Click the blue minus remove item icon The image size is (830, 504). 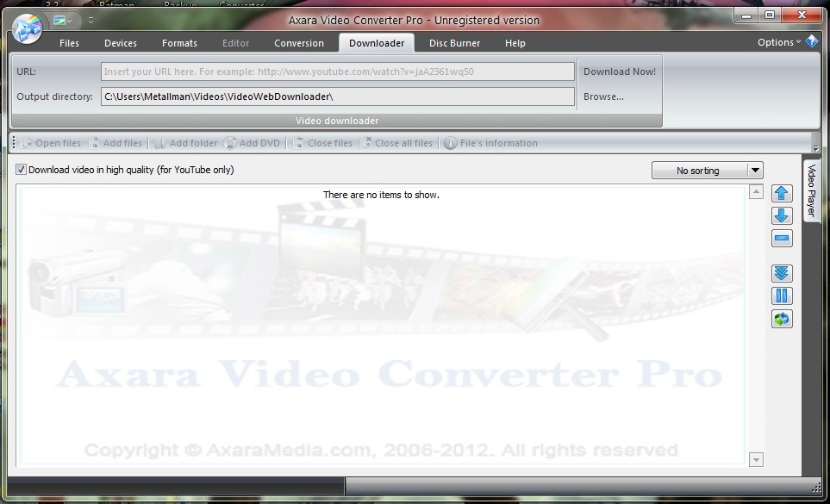[x=782, y=239]
